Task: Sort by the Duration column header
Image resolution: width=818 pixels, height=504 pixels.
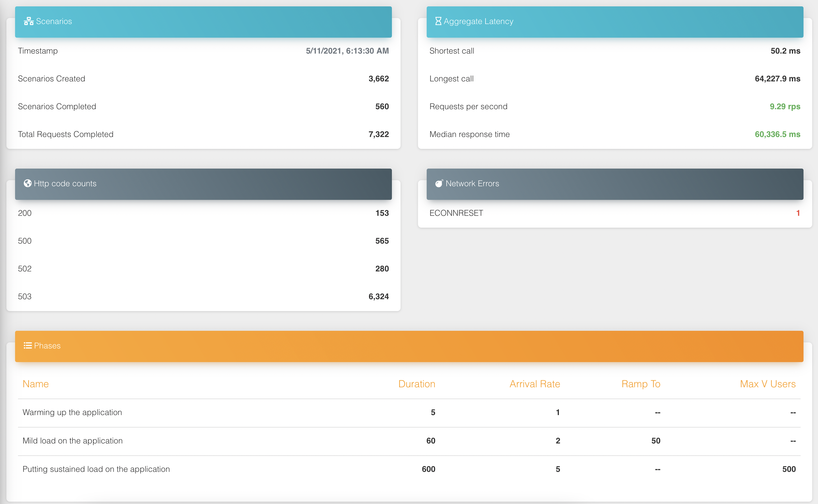Action: [x=417, y=384]
